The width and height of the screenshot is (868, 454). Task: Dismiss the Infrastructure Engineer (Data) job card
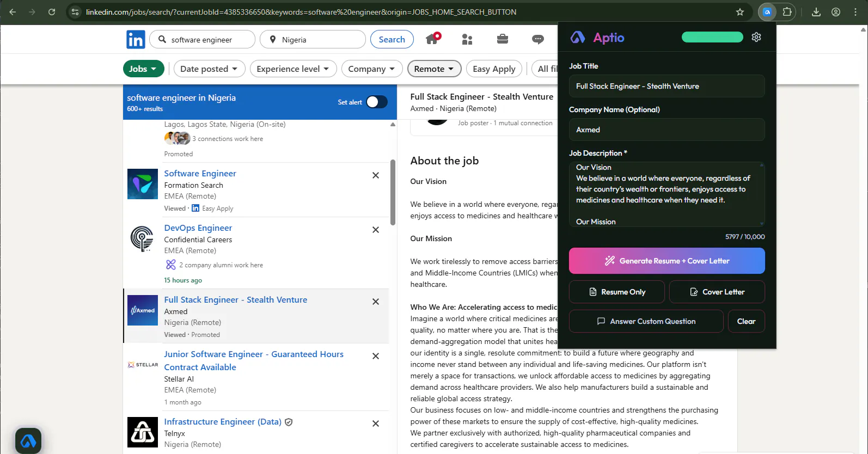pyautogui.click(x=376, y=424)
